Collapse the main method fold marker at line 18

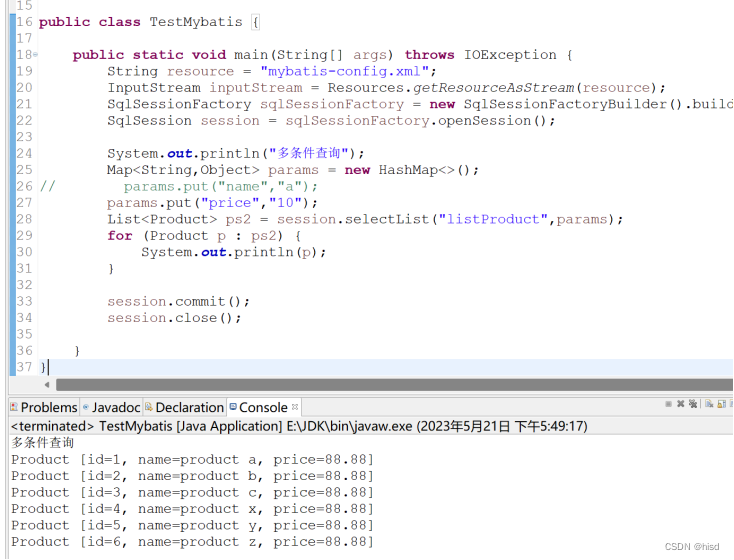click(35, 55)
